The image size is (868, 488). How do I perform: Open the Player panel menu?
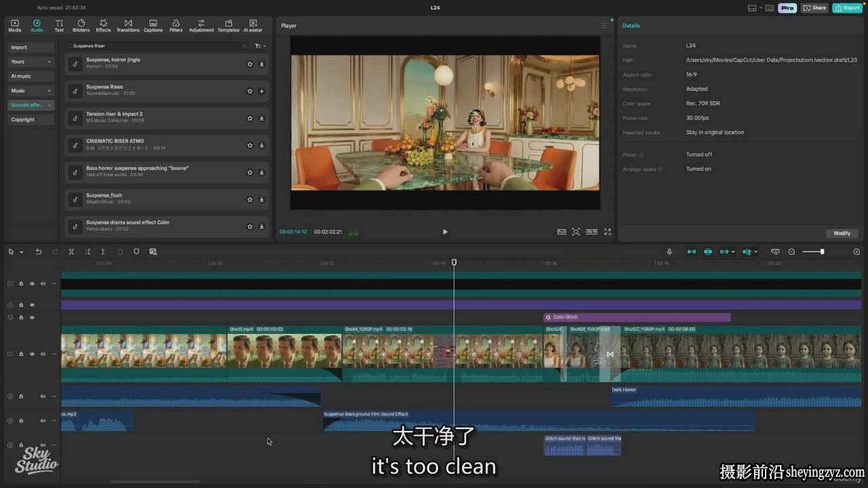pyautogui.click(x=604, y=26)
